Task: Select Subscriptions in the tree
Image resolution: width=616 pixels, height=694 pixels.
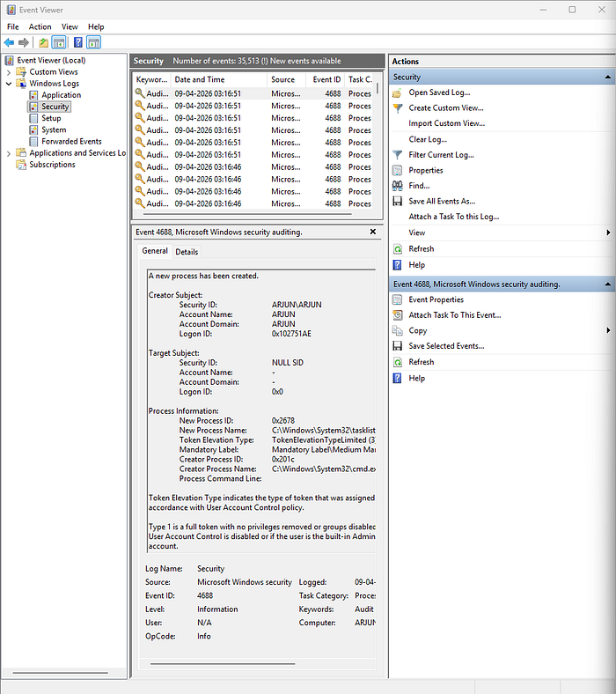Action: point(52,165)
